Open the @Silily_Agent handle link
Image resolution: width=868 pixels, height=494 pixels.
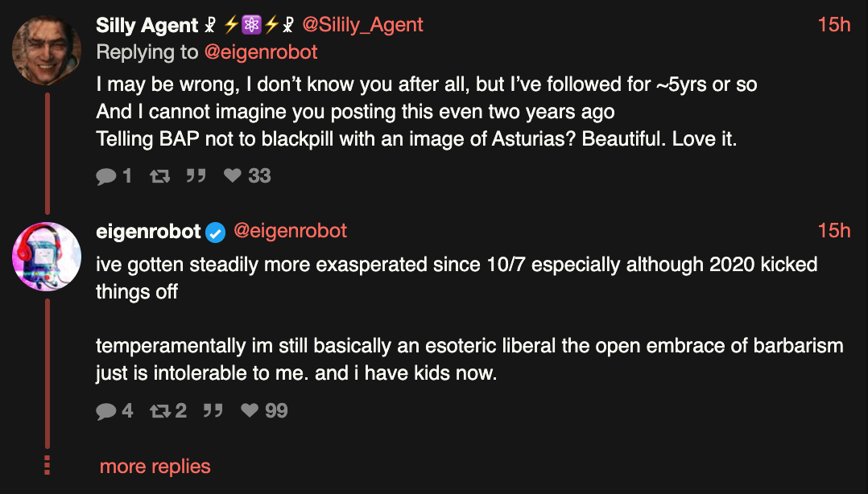(362, 25)
